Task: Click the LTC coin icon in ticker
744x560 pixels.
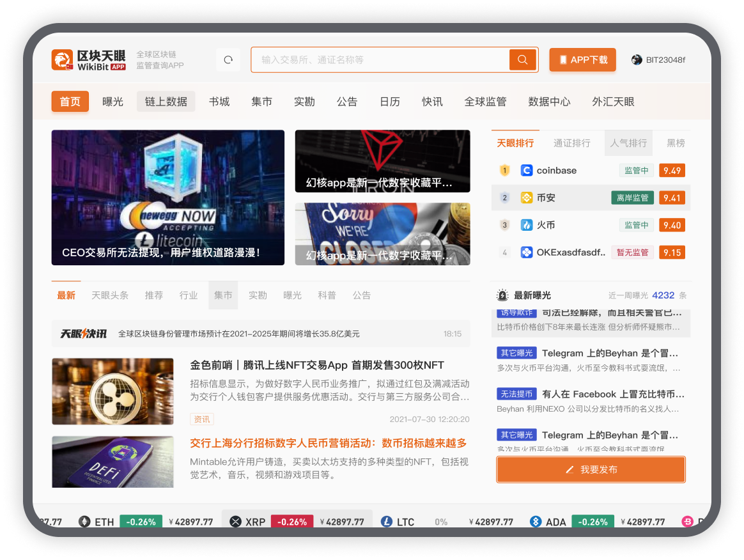Action: coord(387,522)
